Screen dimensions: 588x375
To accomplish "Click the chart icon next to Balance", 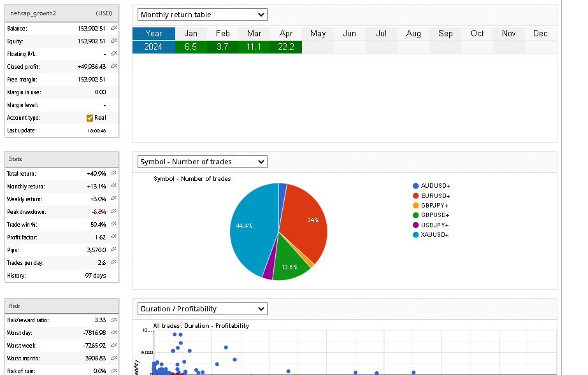I will [x=114, y=29].
